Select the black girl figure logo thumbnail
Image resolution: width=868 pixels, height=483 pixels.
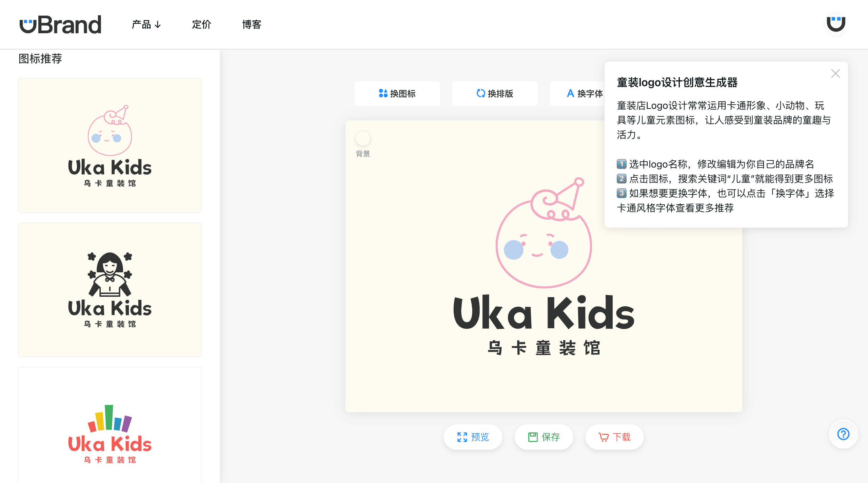click(x=110, y=290)
